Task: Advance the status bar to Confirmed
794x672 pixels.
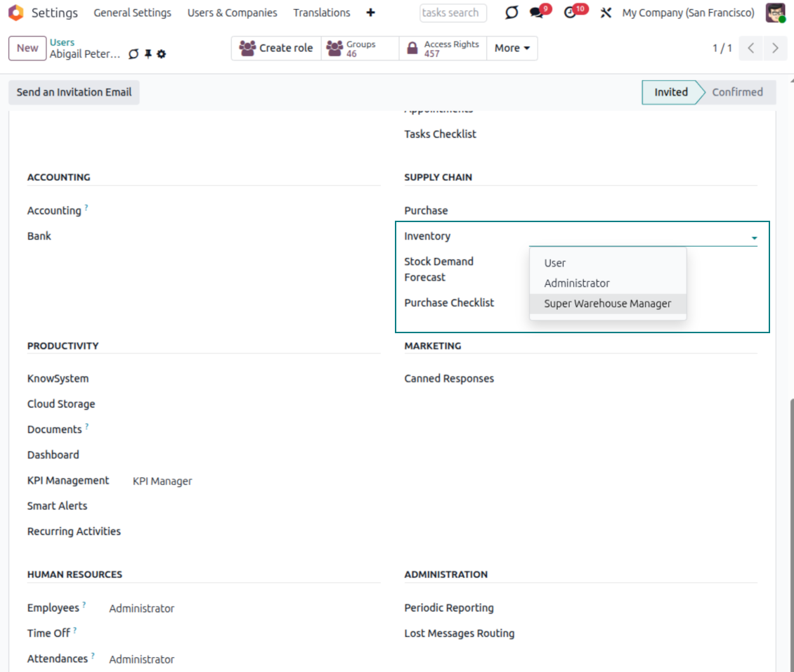Action: point(737,92)
